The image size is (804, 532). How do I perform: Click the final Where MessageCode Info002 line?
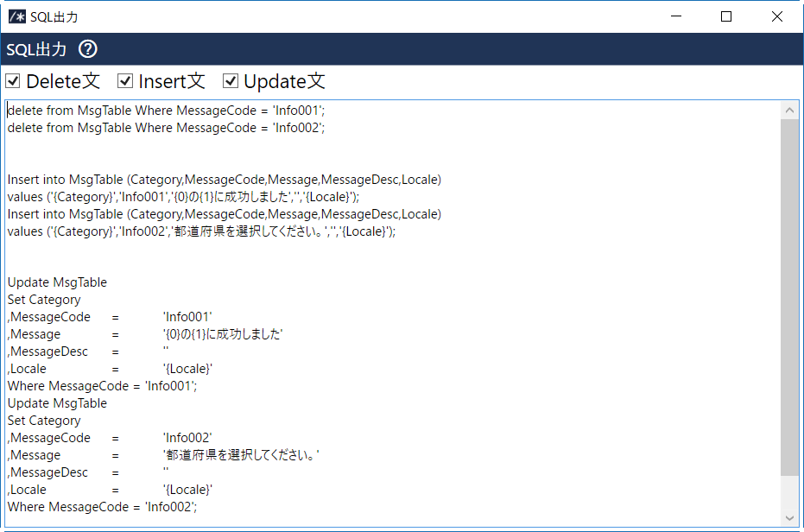click(102, 507)
